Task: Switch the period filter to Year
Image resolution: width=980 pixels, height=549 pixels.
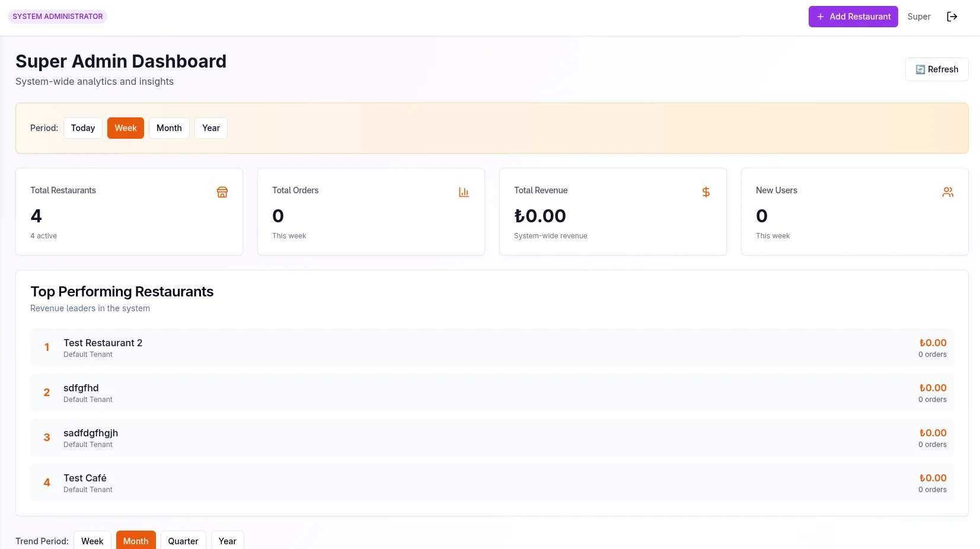Action: tap(211, 128)
